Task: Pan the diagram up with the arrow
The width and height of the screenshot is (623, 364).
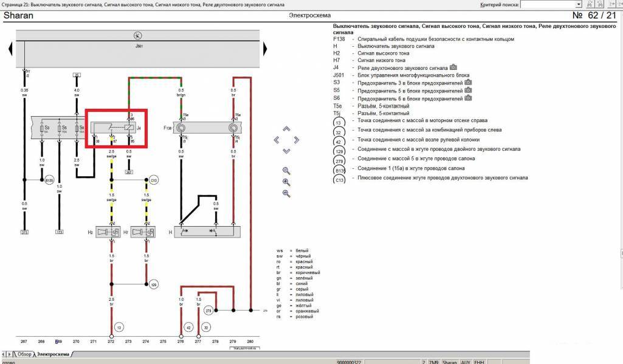Action: 287,129
